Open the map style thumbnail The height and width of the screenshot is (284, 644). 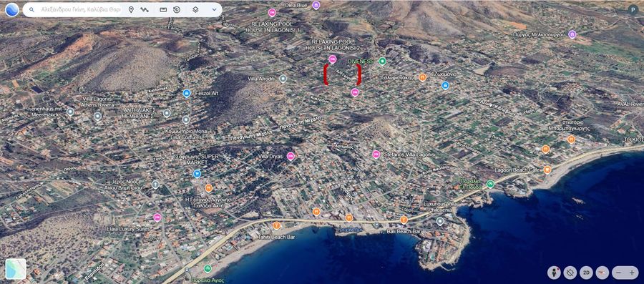tap(16, 269)
